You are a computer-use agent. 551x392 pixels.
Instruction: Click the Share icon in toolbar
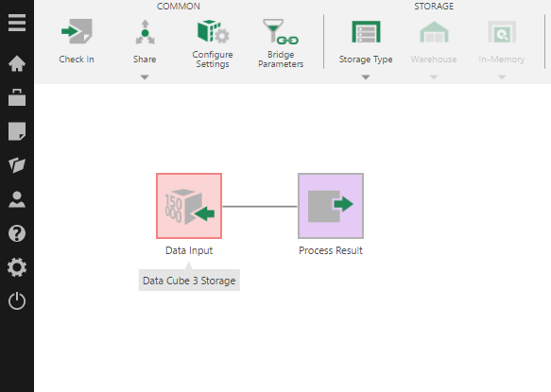click(x=145, y=32)
